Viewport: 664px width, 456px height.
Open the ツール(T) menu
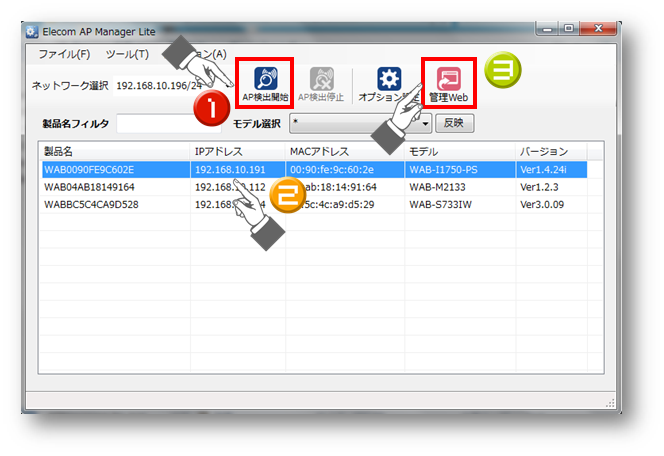point(127,54)
